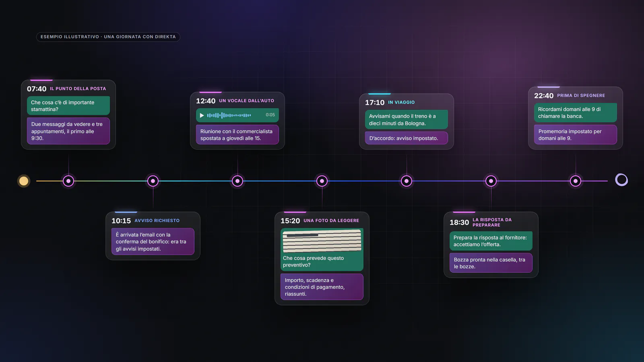Image resolution: width=644 pixels, height=362 pixels.
Task: Select the timeline marker above the 18:30 card
Action: point(491,181)
